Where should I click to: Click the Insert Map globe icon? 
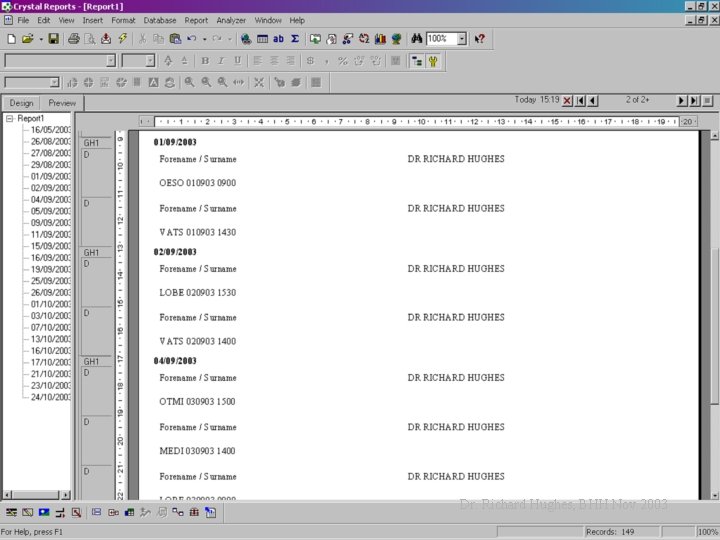[396, 39]
